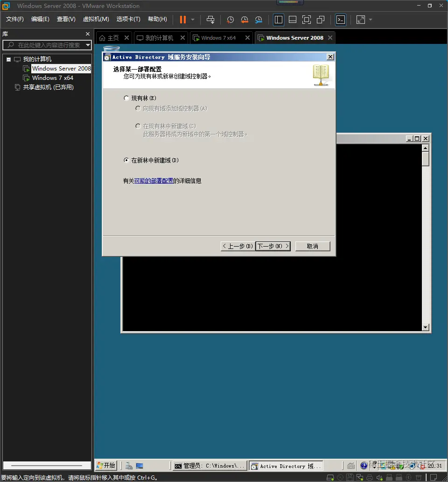Open the 可能的部署配置 help link

click(x=154, y=181)
